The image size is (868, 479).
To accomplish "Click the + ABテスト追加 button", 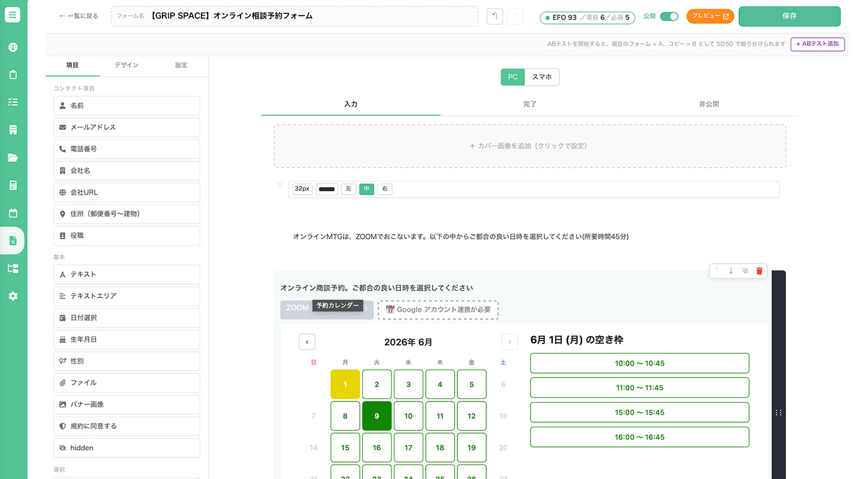I will (x=818, y=44).
